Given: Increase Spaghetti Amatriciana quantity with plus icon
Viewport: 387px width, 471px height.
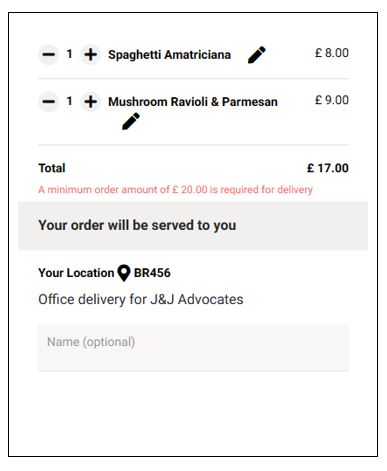Looking at the screenshot, I should coord(90,54).
